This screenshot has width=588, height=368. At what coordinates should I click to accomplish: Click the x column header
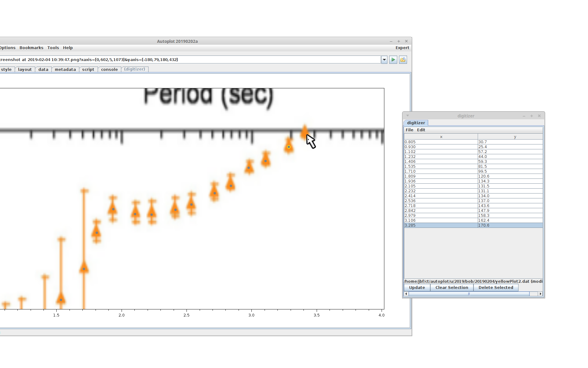coord(441,137)
